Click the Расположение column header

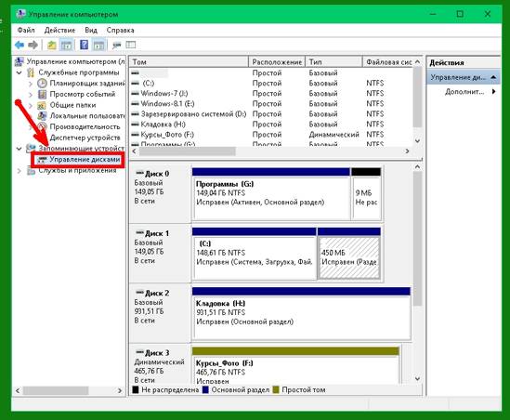point(277,62)
